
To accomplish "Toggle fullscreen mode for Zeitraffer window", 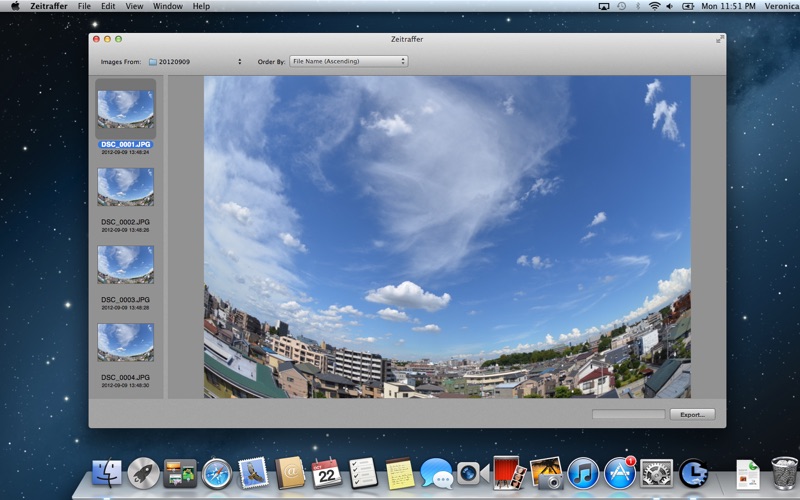I will point(719,39).
